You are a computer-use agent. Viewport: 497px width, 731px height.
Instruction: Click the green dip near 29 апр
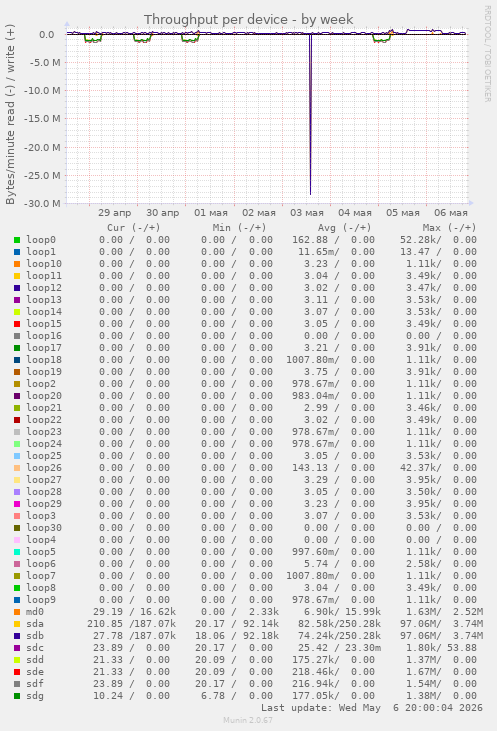[93, 39]
